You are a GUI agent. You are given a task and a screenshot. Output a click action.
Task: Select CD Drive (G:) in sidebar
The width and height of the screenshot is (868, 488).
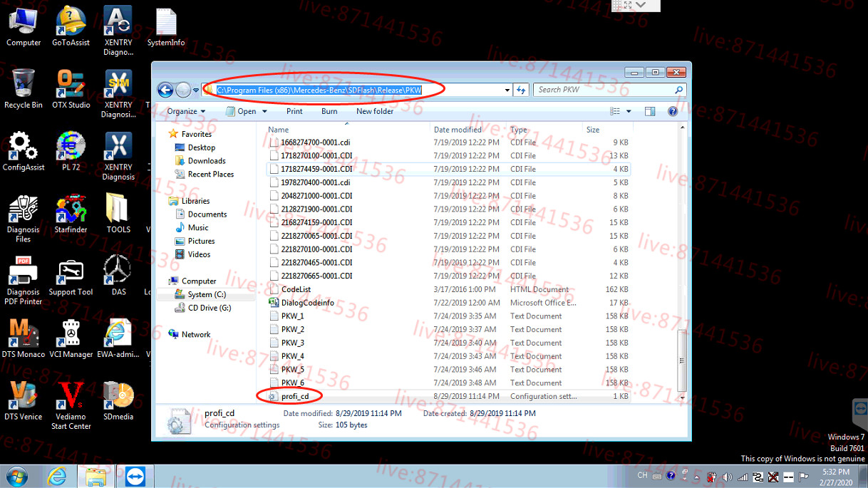210,308
